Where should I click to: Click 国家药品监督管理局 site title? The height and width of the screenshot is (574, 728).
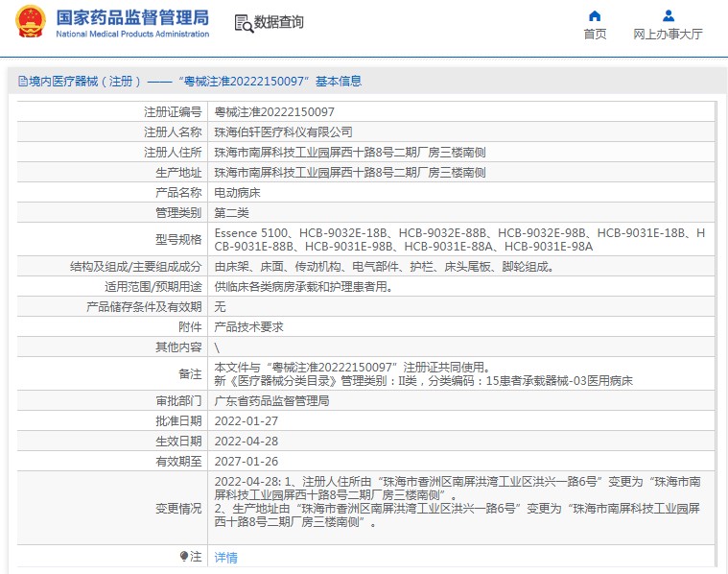pyautogui.click(x=132, y=18)
